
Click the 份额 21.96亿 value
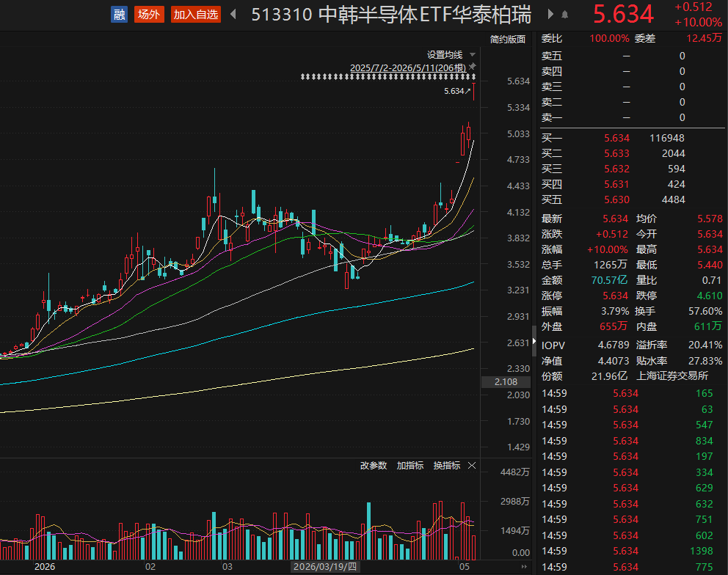tap(609, 376)
